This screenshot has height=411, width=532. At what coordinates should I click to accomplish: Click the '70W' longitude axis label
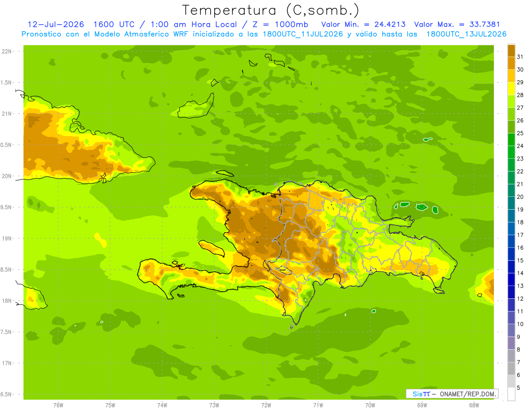click(x=370, y=405)
